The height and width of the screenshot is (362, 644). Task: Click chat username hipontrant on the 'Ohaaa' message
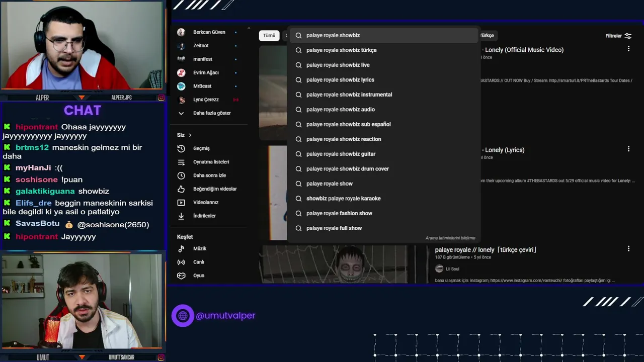coord(37,127)
